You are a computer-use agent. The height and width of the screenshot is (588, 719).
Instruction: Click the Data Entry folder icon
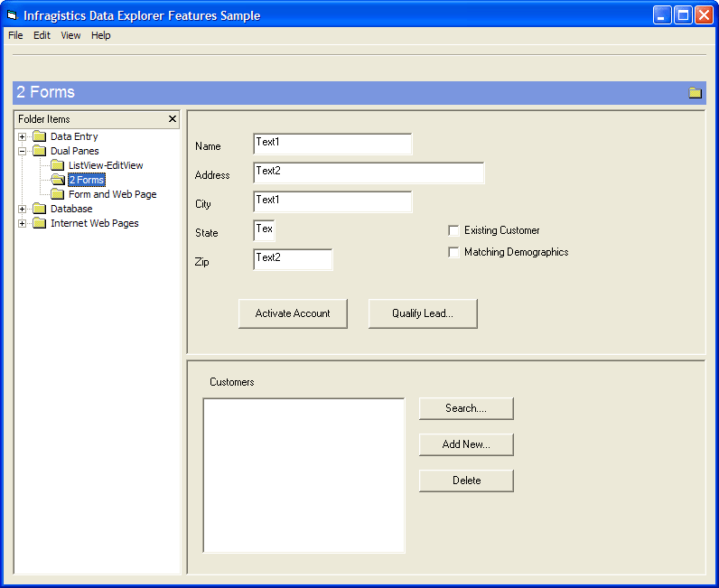coord(39,136)
